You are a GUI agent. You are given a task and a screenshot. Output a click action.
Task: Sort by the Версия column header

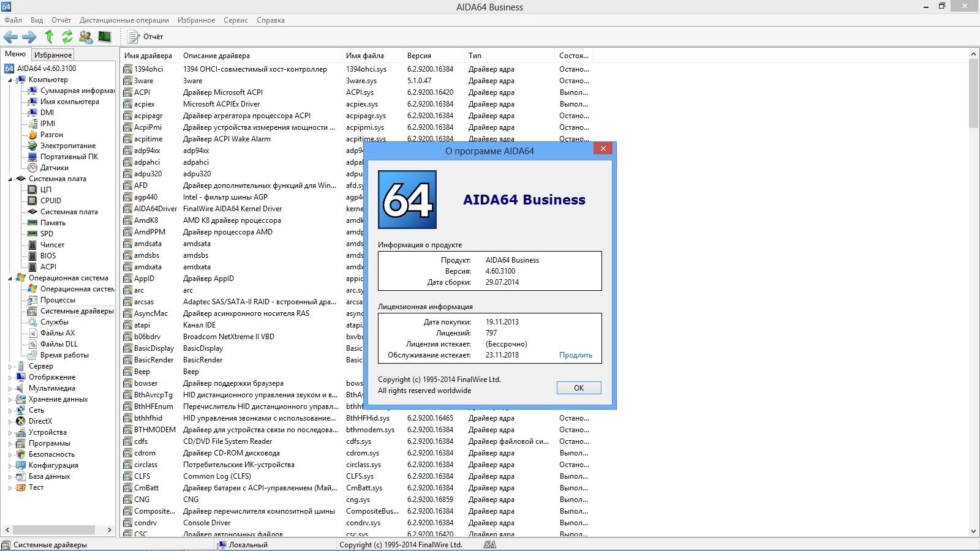click(434, 55)
